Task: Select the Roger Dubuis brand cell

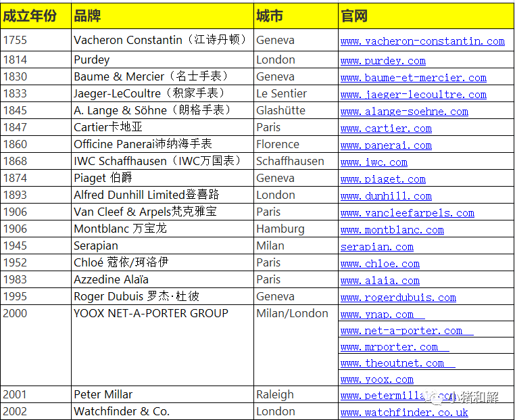Action: (163, 296)
